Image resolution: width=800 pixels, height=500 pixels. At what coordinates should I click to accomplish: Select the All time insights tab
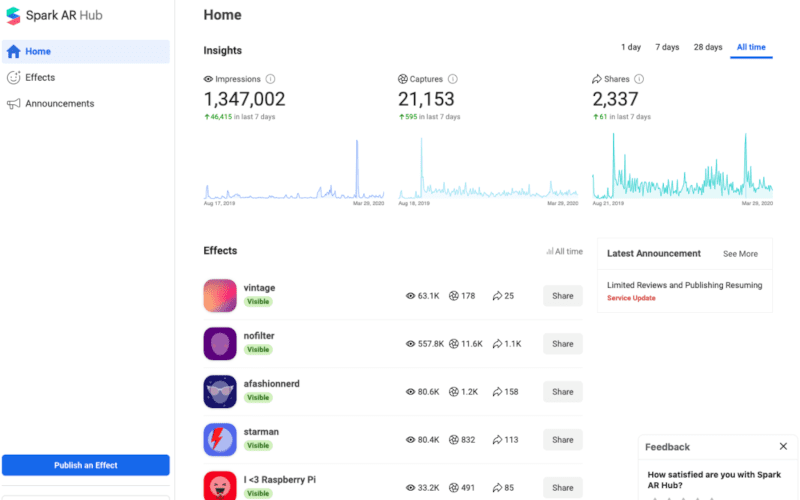751,47
